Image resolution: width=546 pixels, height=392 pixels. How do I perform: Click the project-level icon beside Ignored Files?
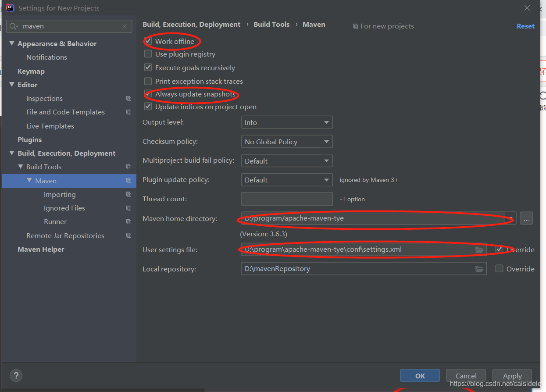point(128,208)
